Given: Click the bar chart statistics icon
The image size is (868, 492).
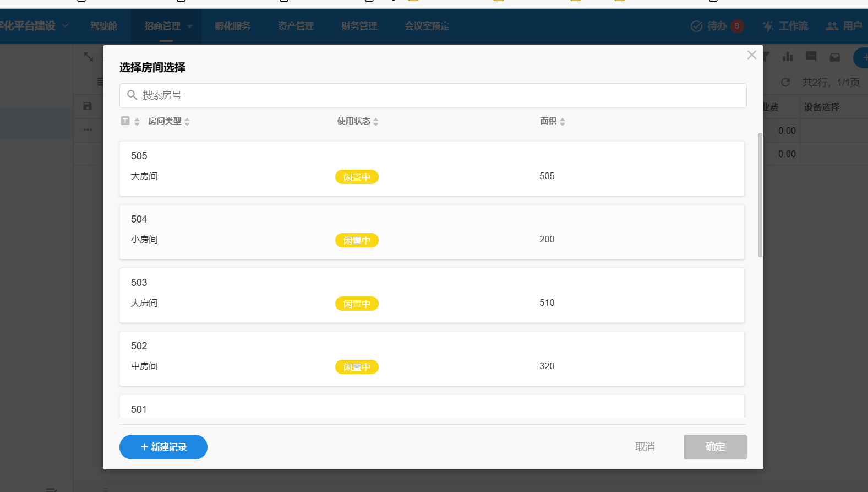Looking at the screenshot, I should (x=788, y=56).
